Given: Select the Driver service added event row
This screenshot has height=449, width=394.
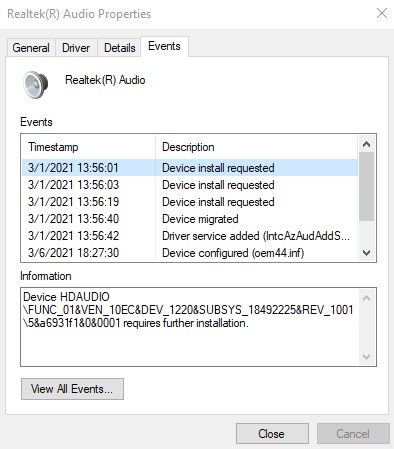Looking at the screenshot, I should tap(190, 236).
